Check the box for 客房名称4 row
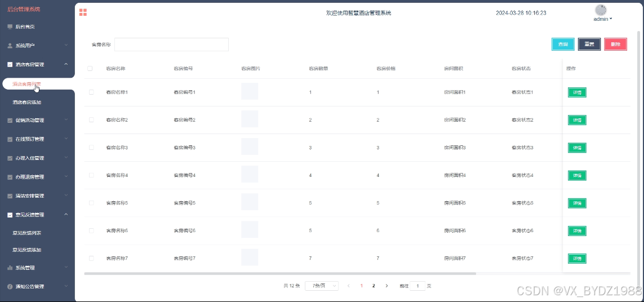The height and width of the screenshot is (302, 644). point(91,175)
